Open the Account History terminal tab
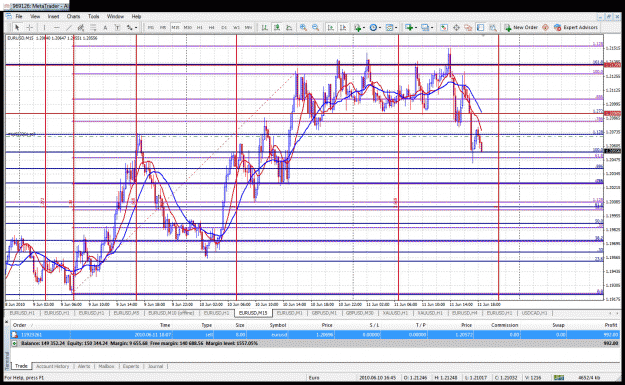This screenshot has height=385, width=625. point(52,366)
